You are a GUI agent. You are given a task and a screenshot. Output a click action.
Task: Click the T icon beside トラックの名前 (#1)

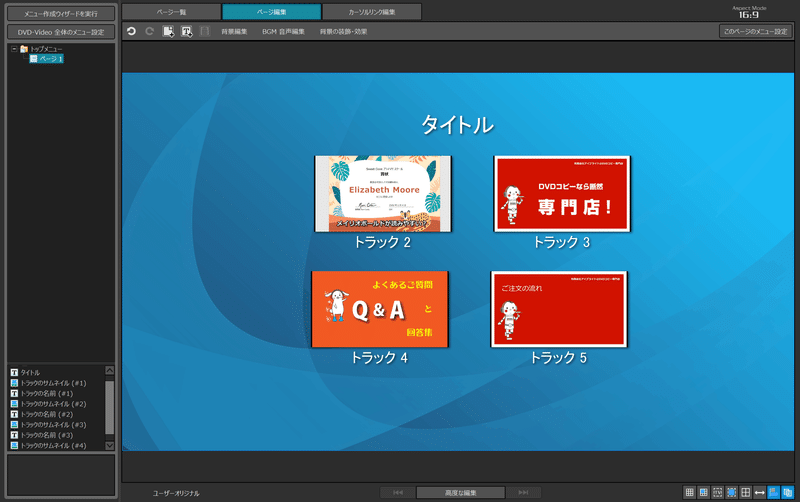click(14, 393)
